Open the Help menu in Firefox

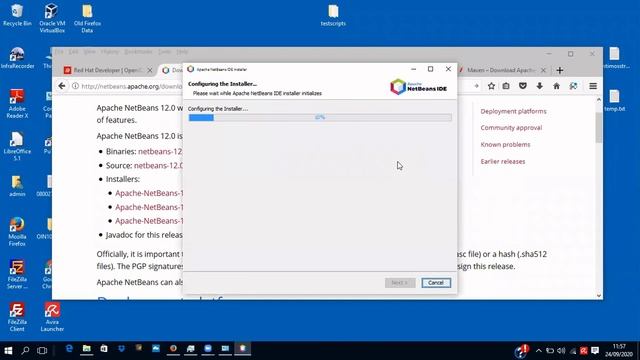182,52
